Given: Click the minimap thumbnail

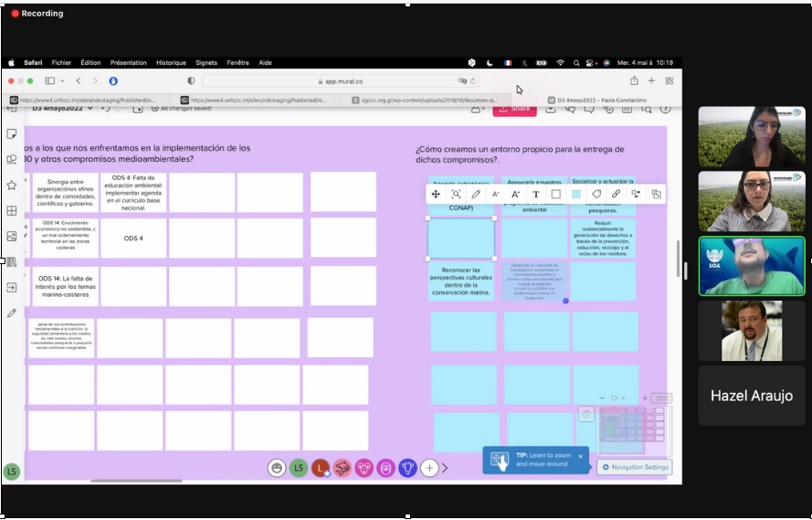Looking at the screenshot, I should (633, 430).
